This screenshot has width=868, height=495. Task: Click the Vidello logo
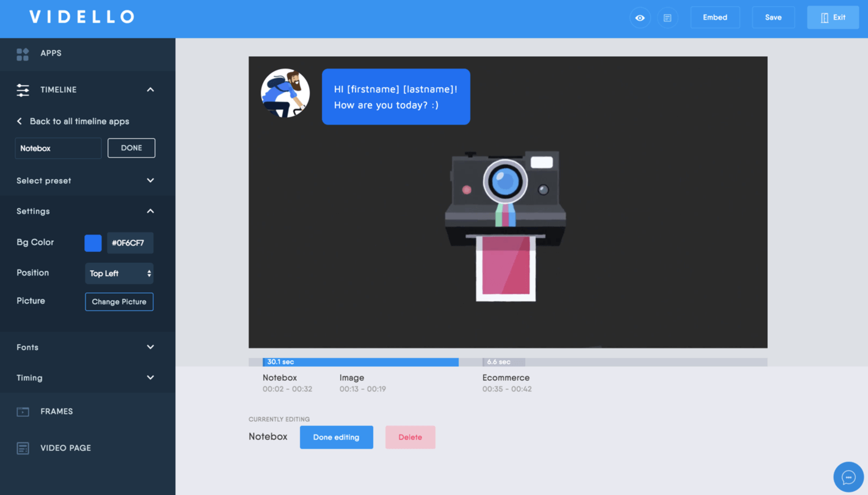click(x=82, y=17)
